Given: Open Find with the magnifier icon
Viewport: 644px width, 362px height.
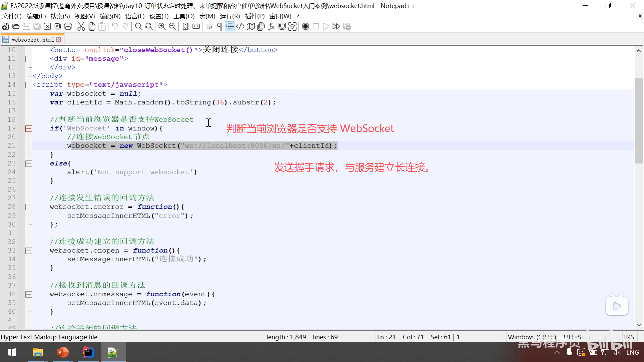Looking at the screenshot, I should click(x=138, y=27).
